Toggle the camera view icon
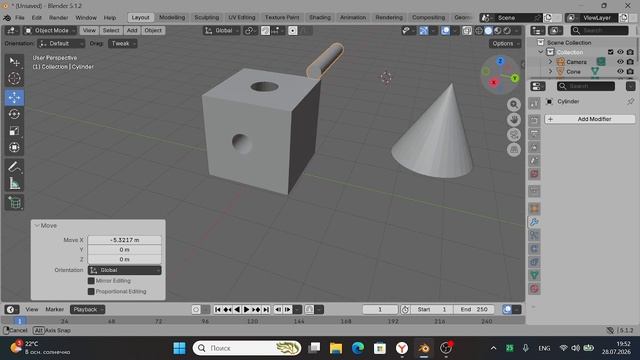Image resolution: width=640 pixels, height=360 pixels. (x=514, y=135)
